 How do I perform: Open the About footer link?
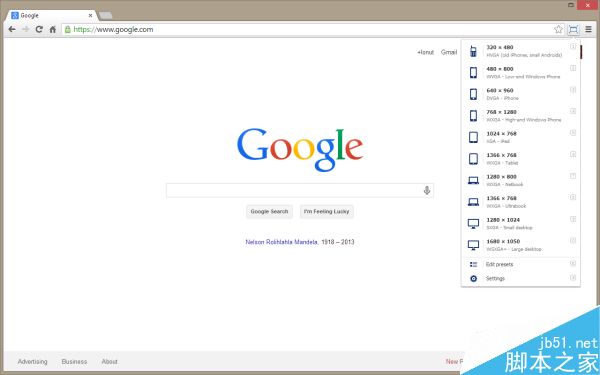109,362
